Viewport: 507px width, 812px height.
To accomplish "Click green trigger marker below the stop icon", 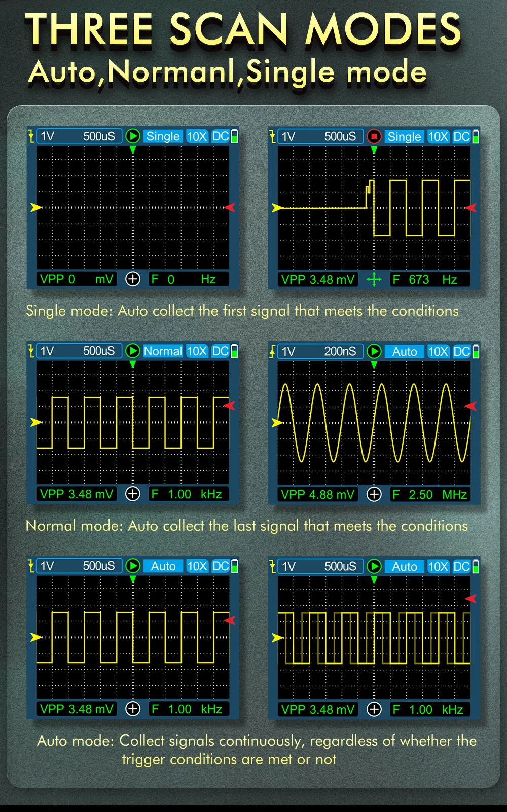I will click(374, 150).
